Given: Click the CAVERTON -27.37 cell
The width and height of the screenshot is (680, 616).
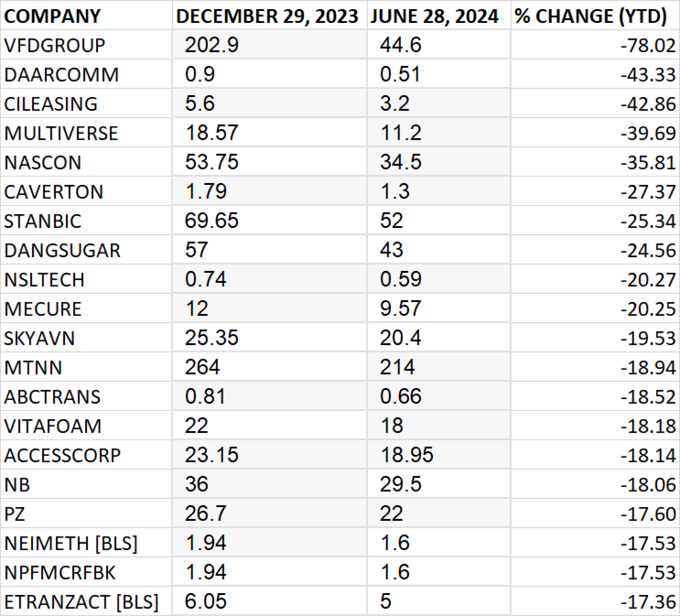Looking at the screenshot, I should point(595,191).
